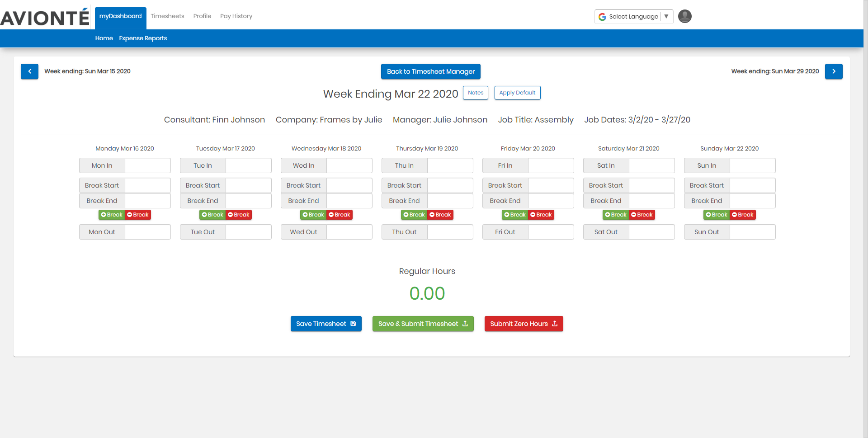
Task: Focus the Mon In time field
Action: pos(148,165)
